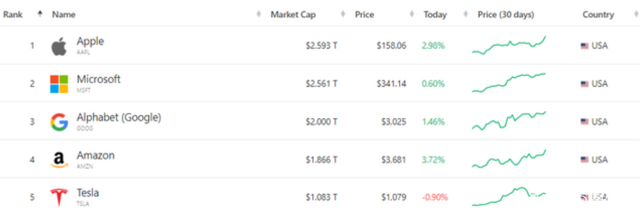Click Apple's 30-day price chart

[509, 45]
